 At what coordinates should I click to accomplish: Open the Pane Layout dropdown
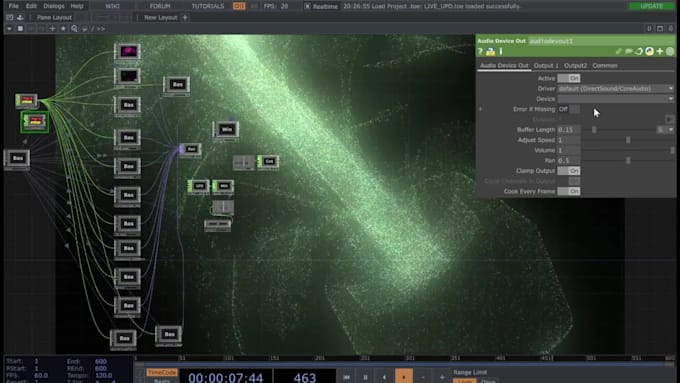coord(54,17)
